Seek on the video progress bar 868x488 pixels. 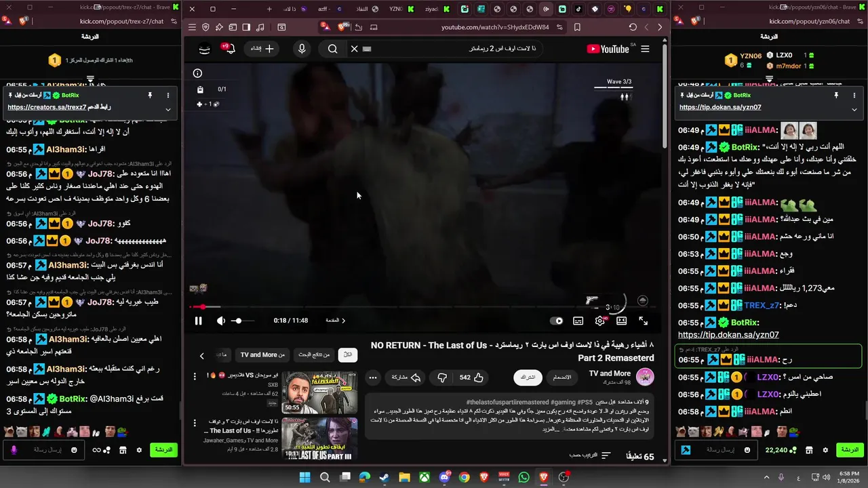click(425, 307)
